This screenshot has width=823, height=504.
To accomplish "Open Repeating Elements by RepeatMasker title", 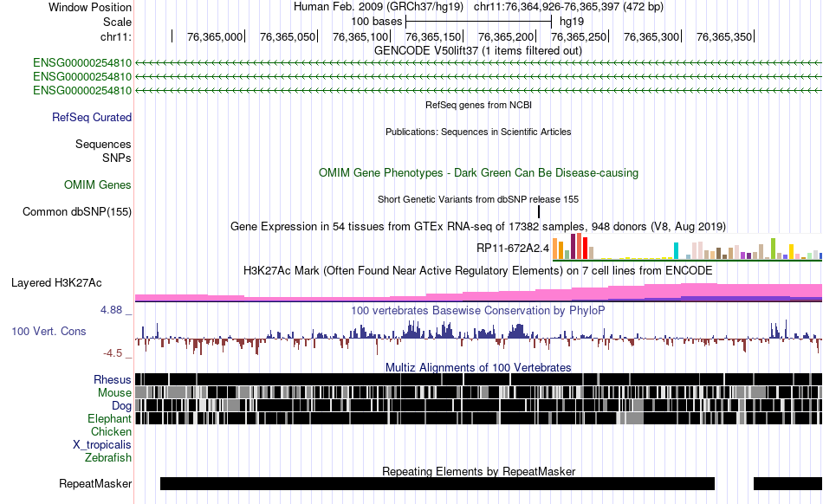I will tap(478, 471).
